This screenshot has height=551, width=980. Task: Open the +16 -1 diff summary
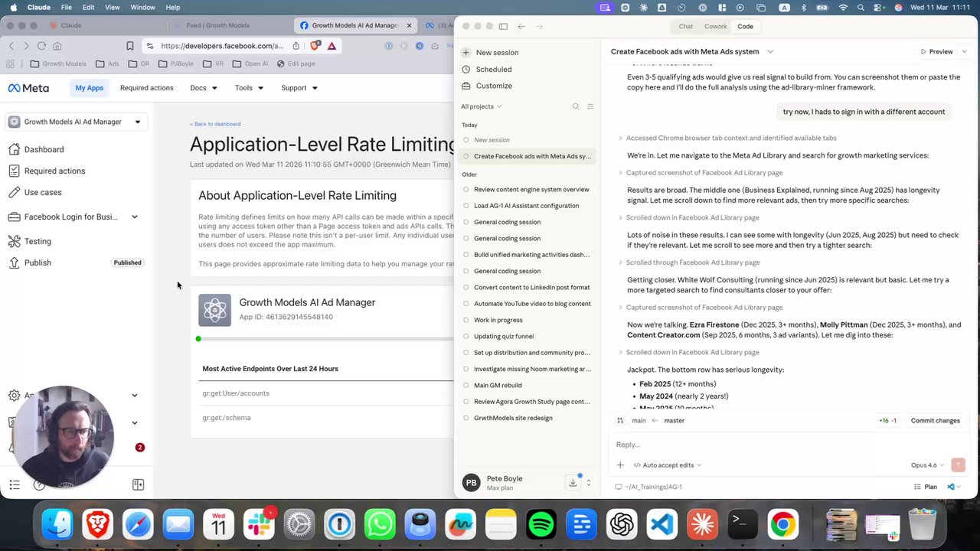(x=888, y=421)
